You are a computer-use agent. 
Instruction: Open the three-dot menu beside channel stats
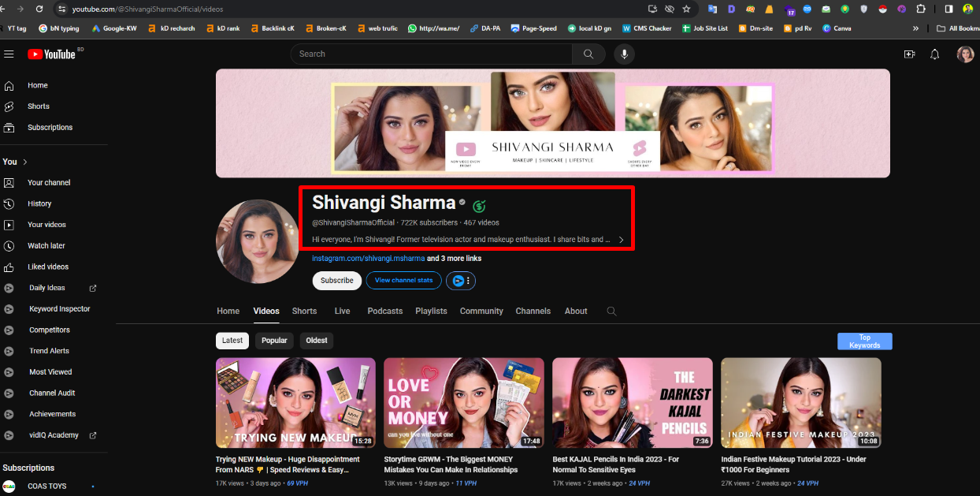point(469,281)
